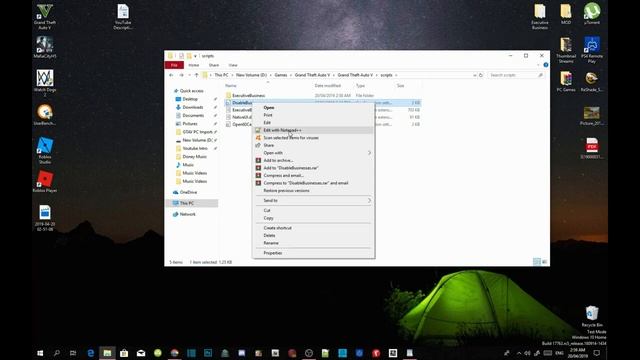This screenshot has height=360, width=640.
Task: Choose Compress and email... option
Action: pyautogui.click(x=313, y=176)
